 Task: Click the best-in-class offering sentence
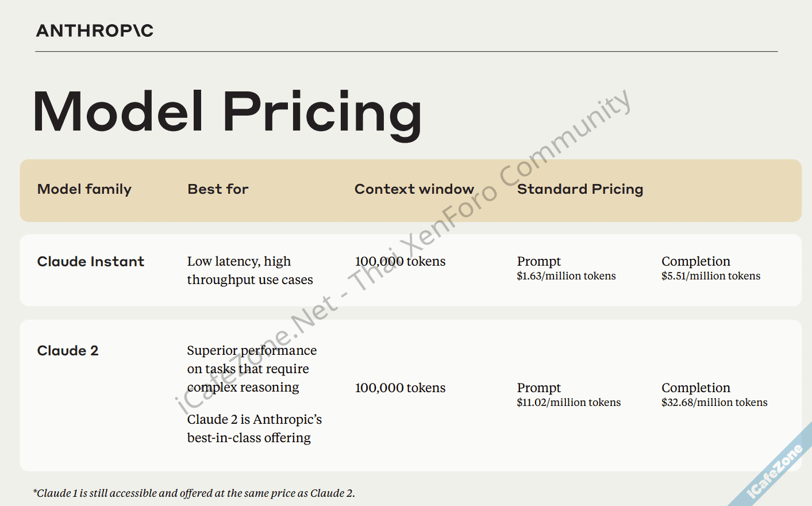(254, 428)
